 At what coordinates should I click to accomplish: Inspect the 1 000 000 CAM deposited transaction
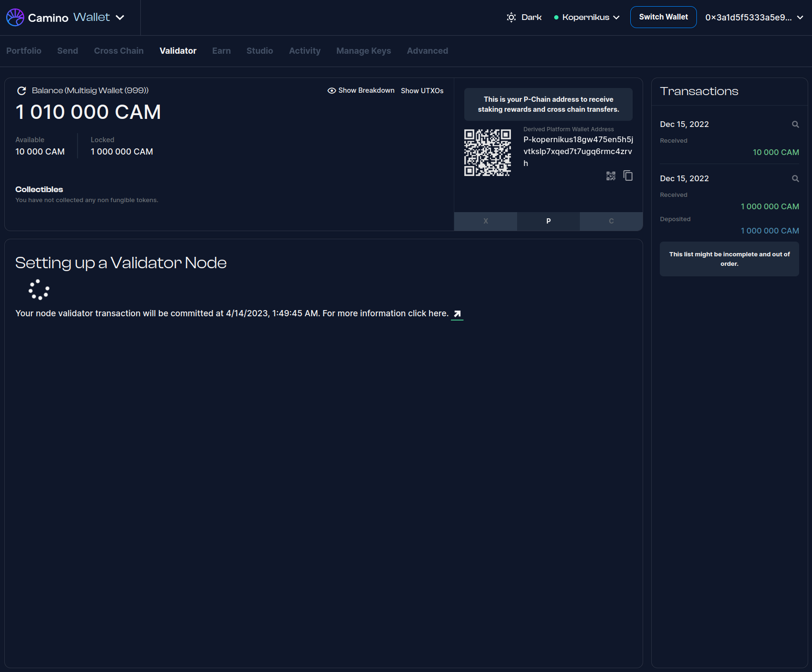click(x=795, y=179)
